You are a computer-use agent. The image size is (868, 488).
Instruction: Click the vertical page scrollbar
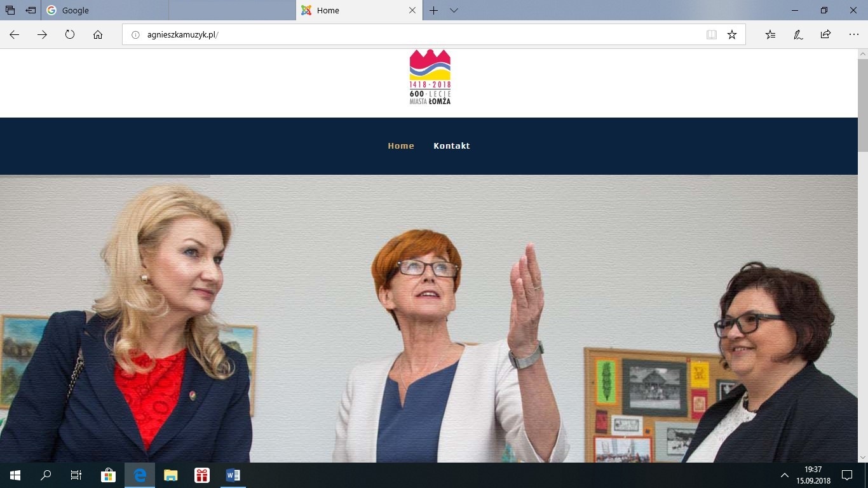[862, 254]
